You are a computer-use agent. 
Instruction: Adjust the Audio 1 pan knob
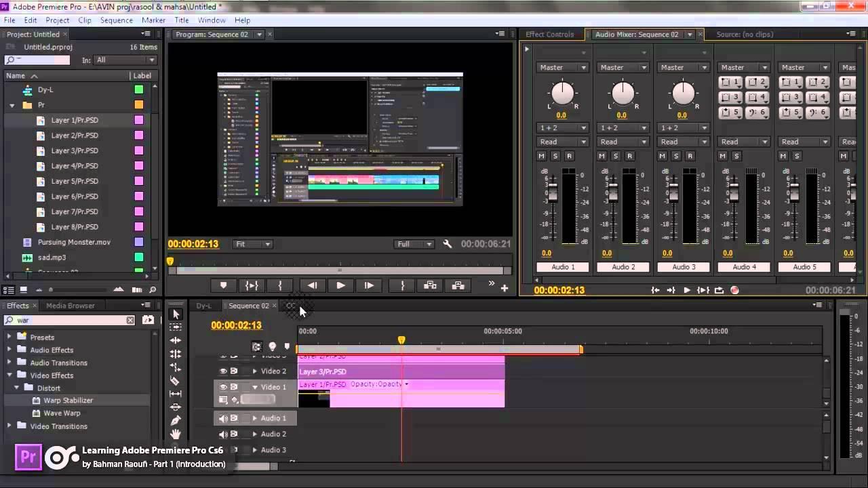tap(563, 93)
